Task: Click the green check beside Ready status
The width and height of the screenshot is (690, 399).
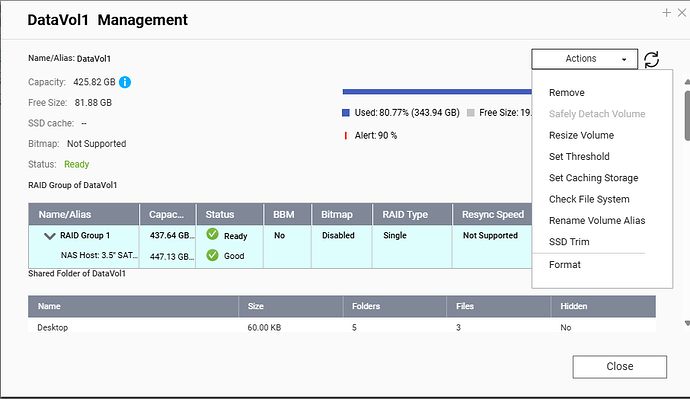Action: point(213,234)
